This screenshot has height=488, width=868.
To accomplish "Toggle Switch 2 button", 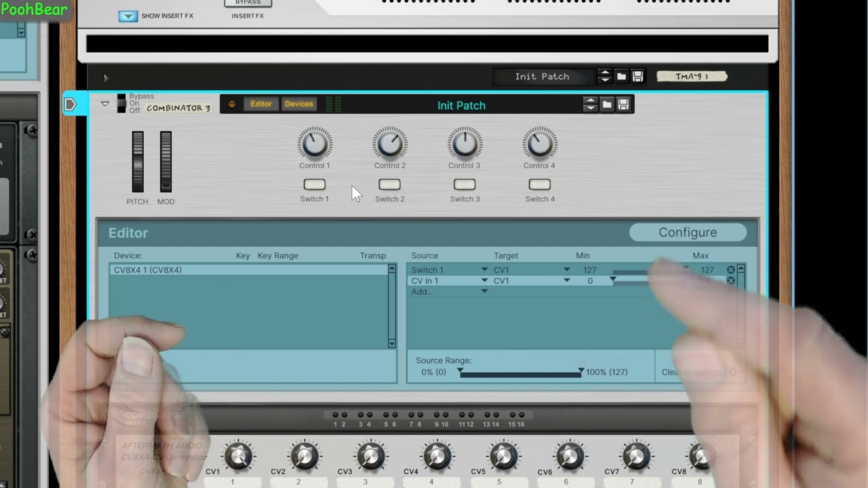I will click(x=389, y=184).
